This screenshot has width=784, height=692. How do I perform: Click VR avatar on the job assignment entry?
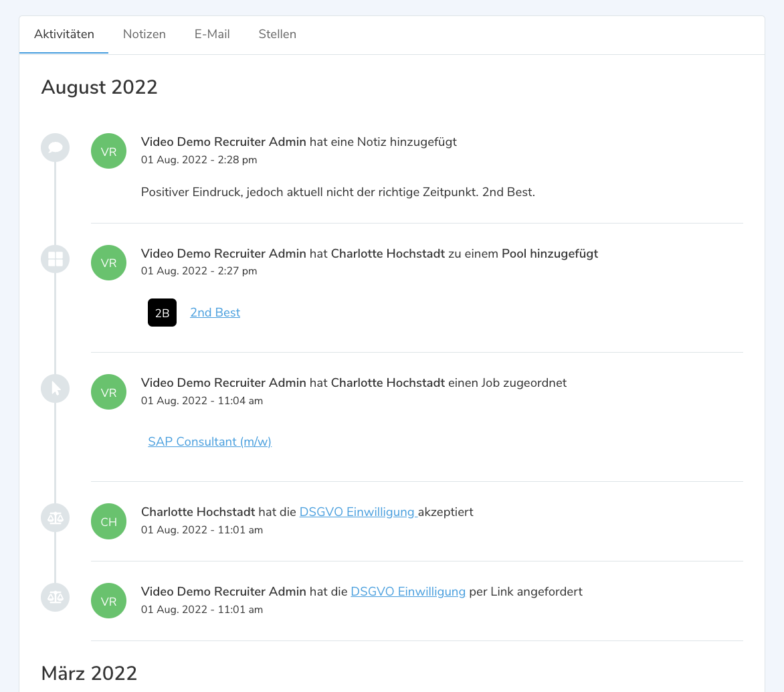pos(108,392)
